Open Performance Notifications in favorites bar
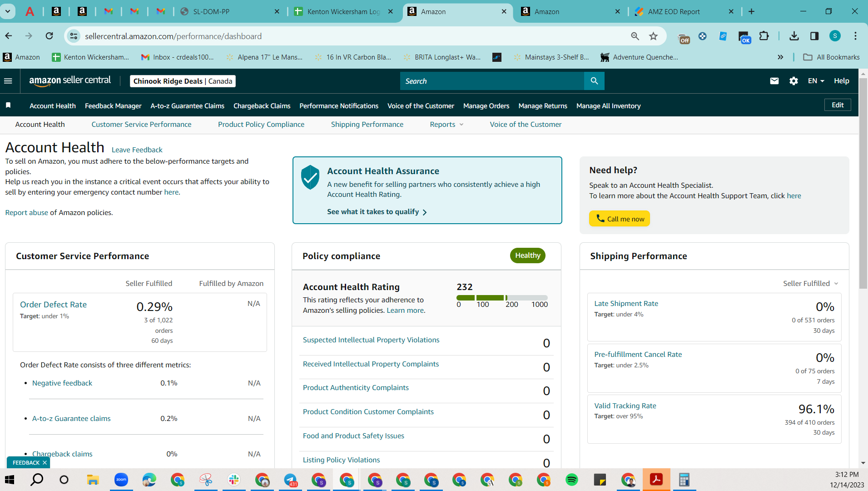Screen dimensions: 868x491 (x=339, y=105)
